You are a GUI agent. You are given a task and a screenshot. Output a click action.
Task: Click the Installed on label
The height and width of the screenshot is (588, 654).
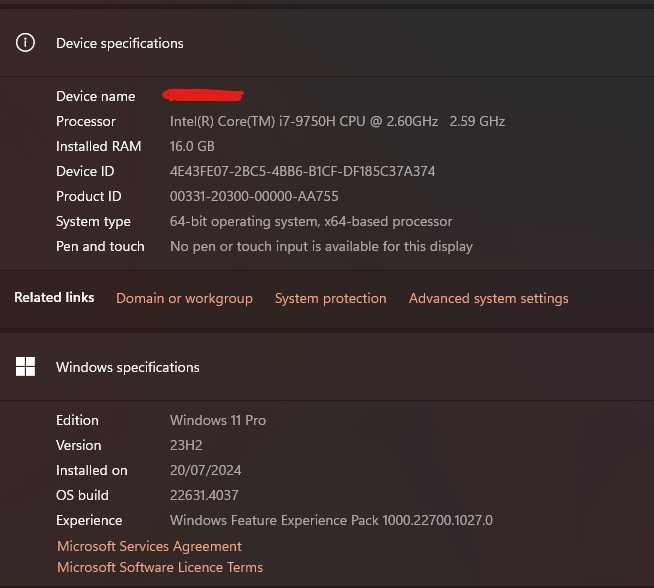[92, 470]
